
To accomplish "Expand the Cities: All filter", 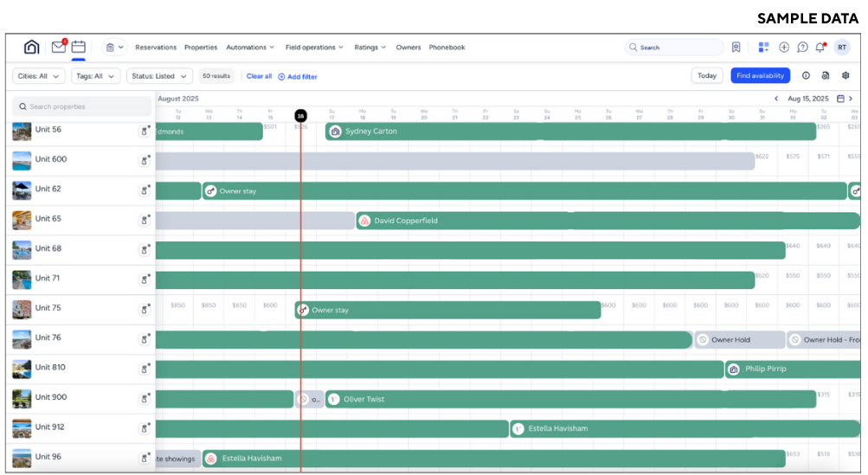I will [39, 76].
